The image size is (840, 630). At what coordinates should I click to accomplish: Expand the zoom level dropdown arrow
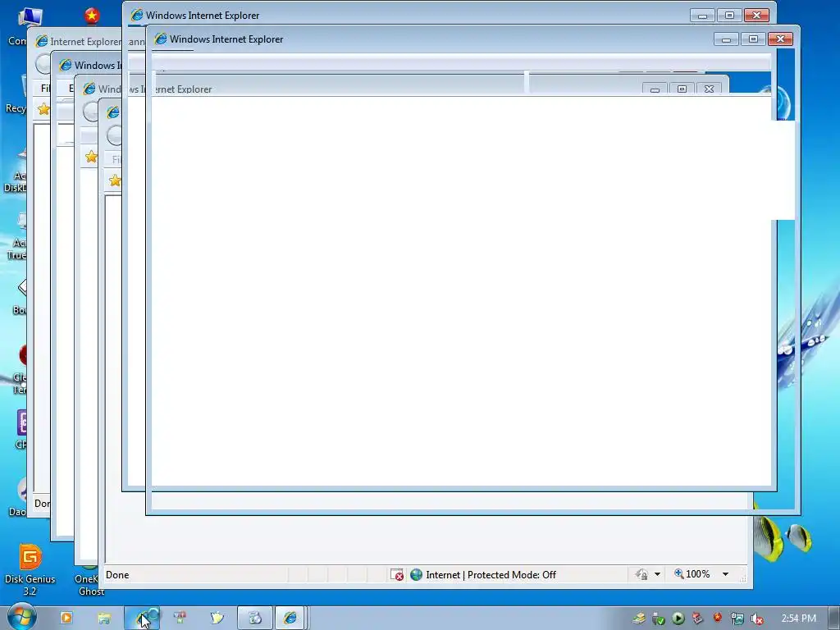(x=725, y=574)
